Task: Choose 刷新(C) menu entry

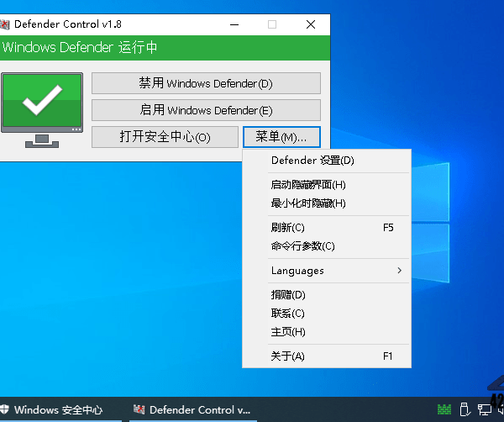Action: click(x=287, y=228)
